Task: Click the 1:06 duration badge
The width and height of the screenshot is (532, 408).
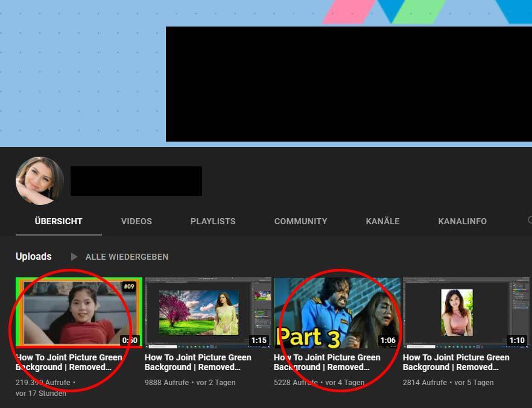Action: point(389,340)
